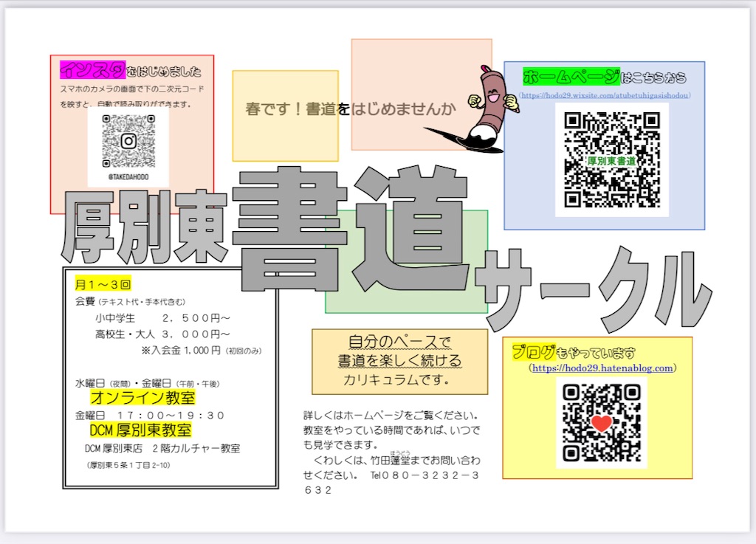Click the blog QR code with red heart

pyautogui.click(x=601, y=423)
